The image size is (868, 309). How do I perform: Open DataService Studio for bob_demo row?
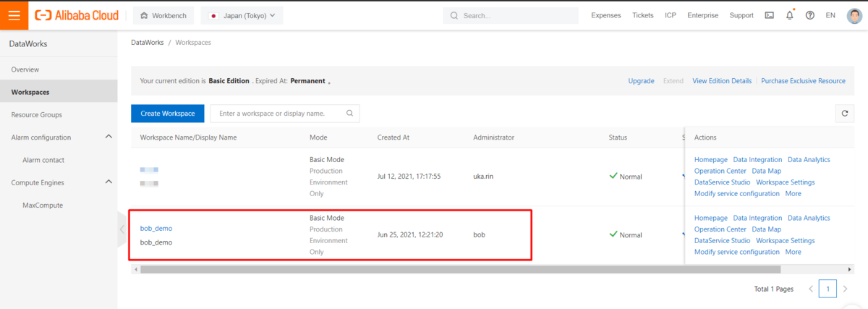click(723, 240)
